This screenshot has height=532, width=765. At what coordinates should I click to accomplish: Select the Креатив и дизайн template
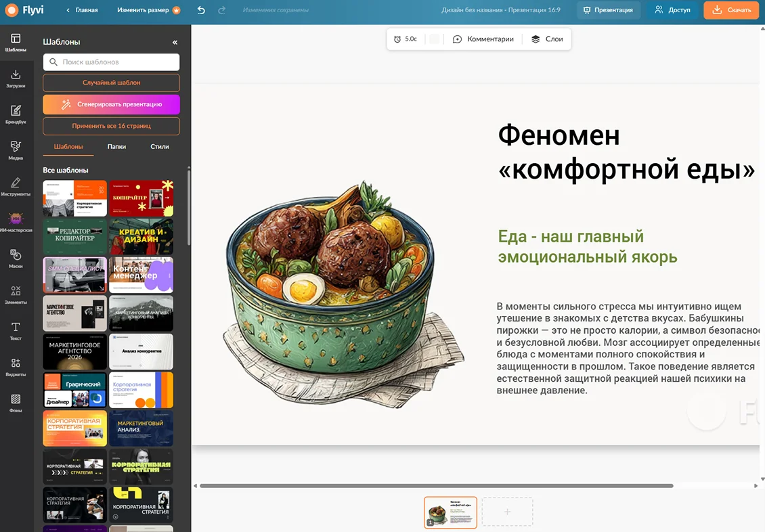click(x=141, y=236)
